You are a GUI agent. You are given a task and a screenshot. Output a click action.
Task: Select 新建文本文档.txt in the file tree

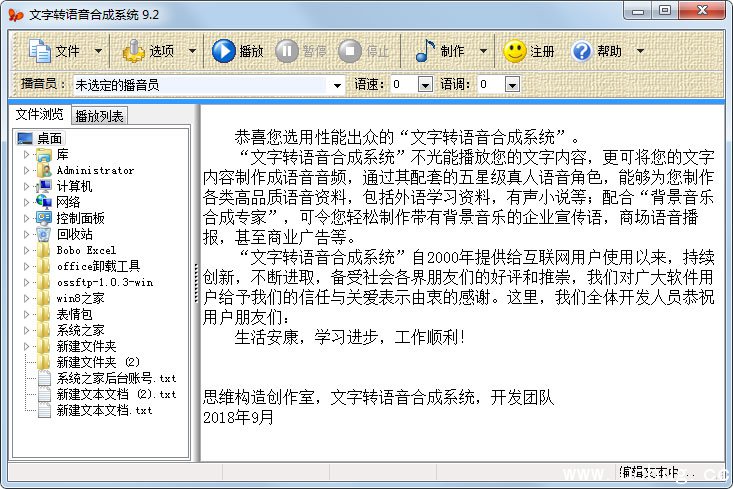coord(104,410)
